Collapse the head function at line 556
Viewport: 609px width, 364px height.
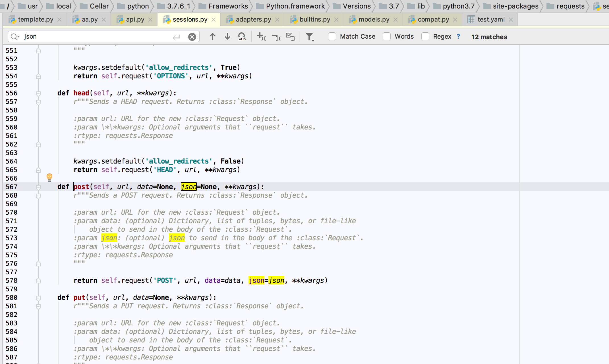[x=38, y=93]
